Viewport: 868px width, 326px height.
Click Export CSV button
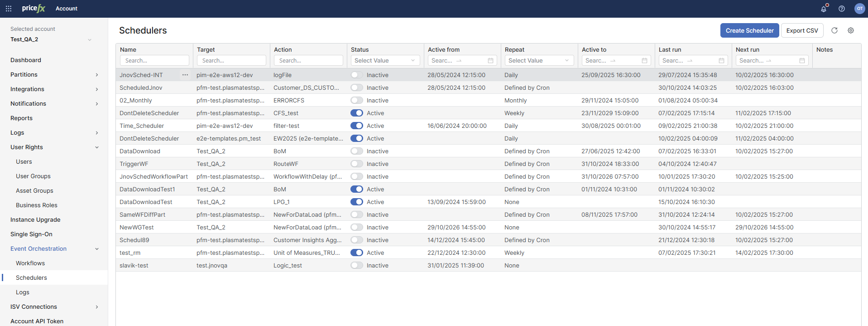(x=802, y=30)
